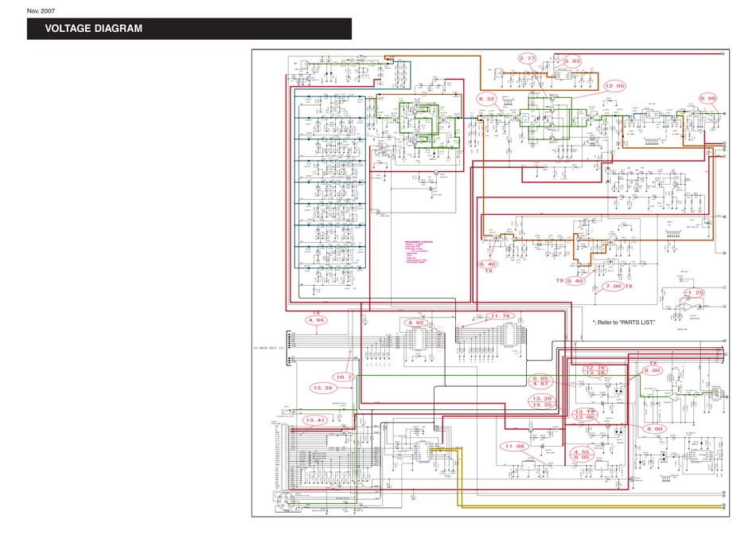Click the 8.32 voltage bubble

click(487, 97)
